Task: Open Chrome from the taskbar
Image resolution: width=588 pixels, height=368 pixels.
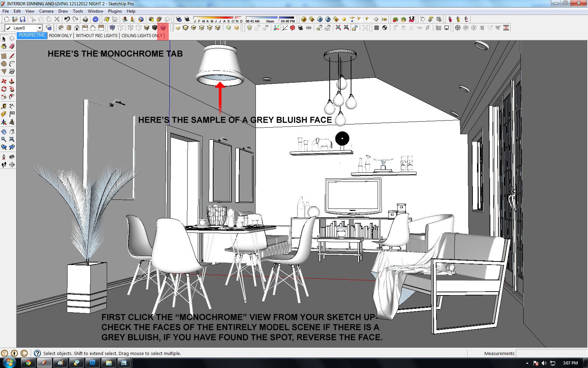Action: pyautogui.click(x=28, y=363)
